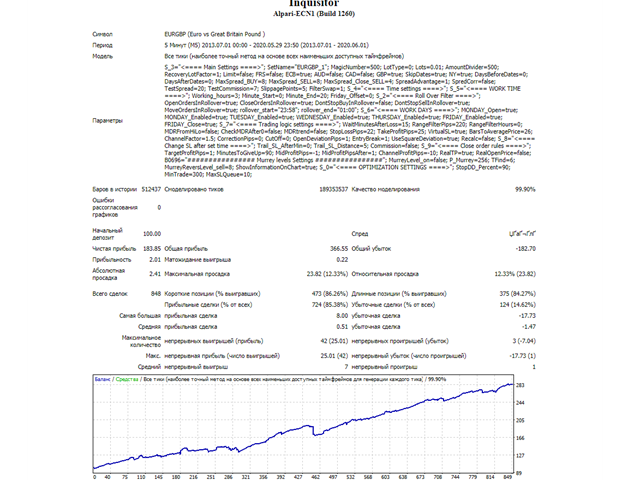Click the largest loss trade value "-17.73" in Самая большая row

527,316
